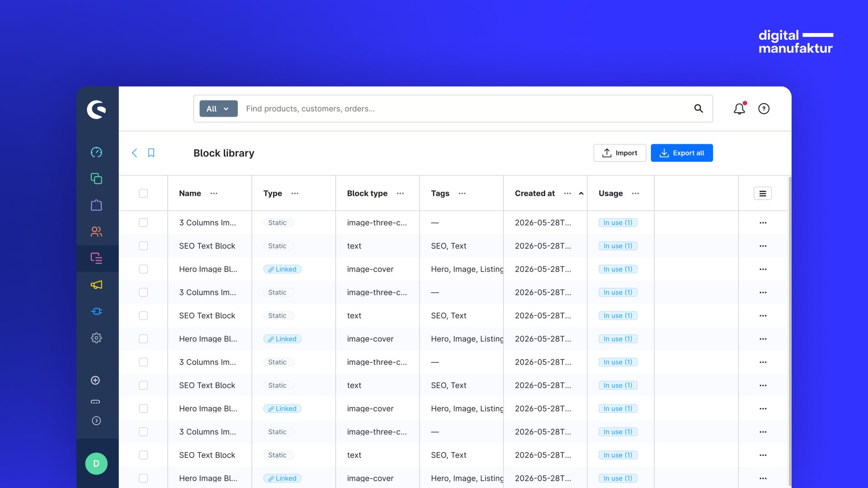Click the bookmark icon near Block library
Screen dimensions: 868x488
click(151, 153)
